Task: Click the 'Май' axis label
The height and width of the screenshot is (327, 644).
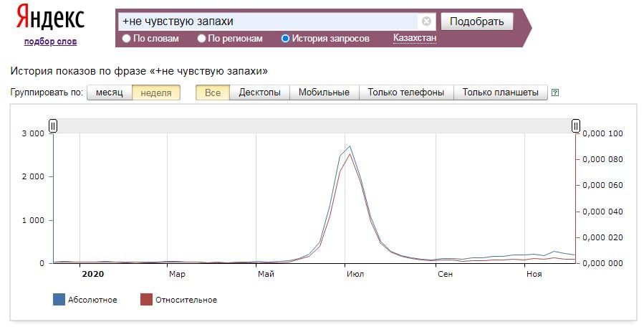Action: point(266,274)
